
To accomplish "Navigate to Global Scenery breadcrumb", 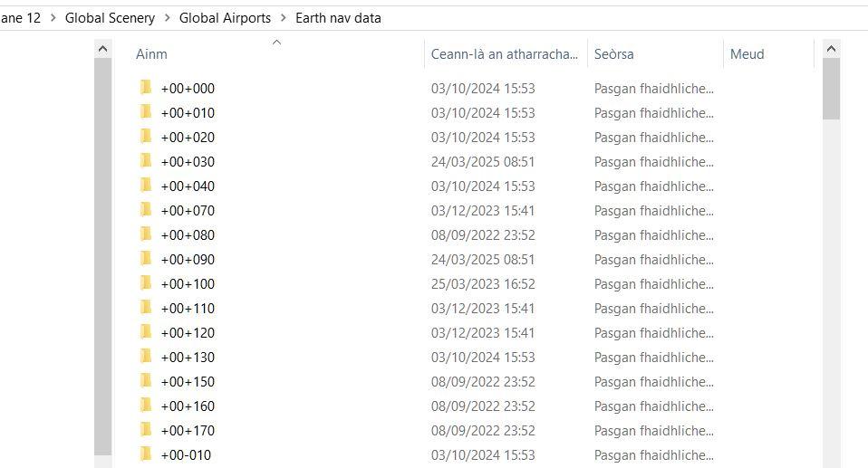I will point(110,18).
